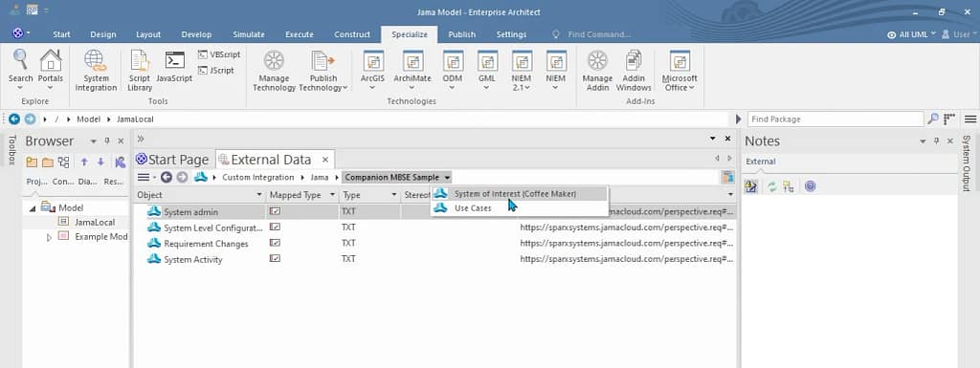Click the back arrow in External Data toolbar

coord(166,177)
